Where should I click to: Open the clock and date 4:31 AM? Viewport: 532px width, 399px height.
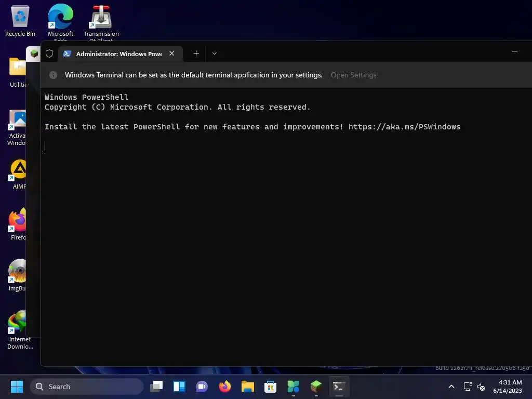(x=508, y=387)
